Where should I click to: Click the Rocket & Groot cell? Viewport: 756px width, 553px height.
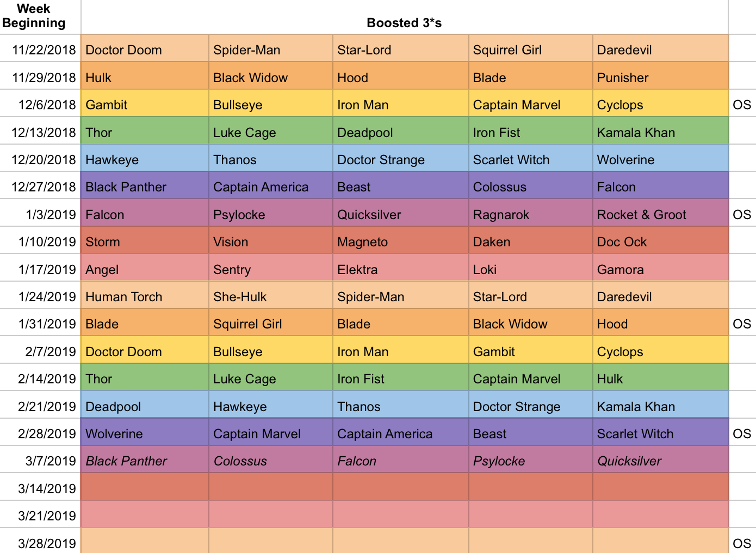point(660,213)
